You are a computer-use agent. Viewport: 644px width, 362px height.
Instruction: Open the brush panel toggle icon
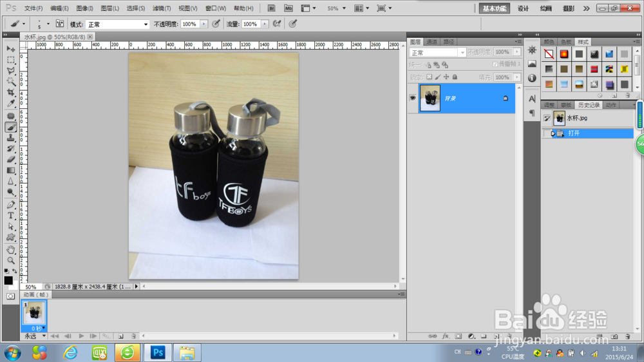point(60,24)
